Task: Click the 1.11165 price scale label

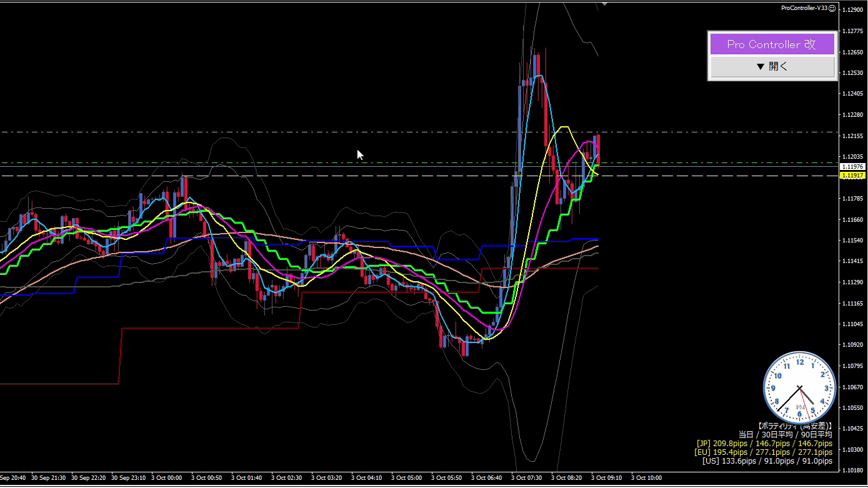Action: [x=854, y=303]
